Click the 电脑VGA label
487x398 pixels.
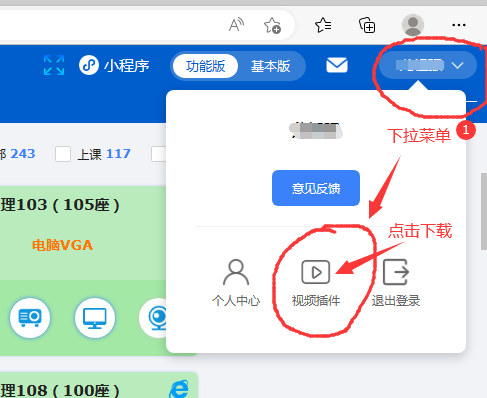(62, 245)
